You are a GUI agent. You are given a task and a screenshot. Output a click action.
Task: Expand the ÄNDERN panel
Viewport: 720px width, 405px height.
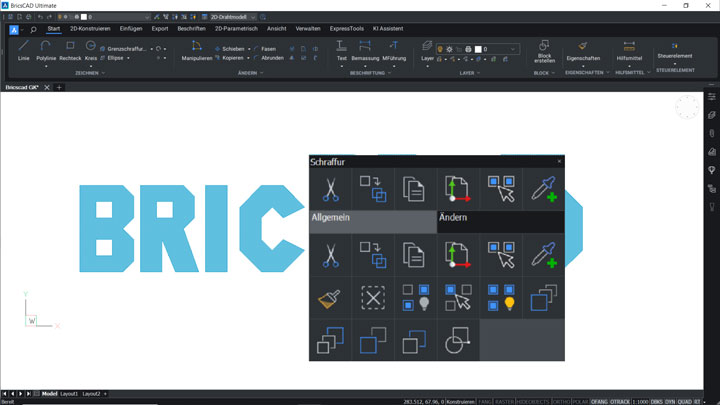pyautogui.click(x=250, y=73)
